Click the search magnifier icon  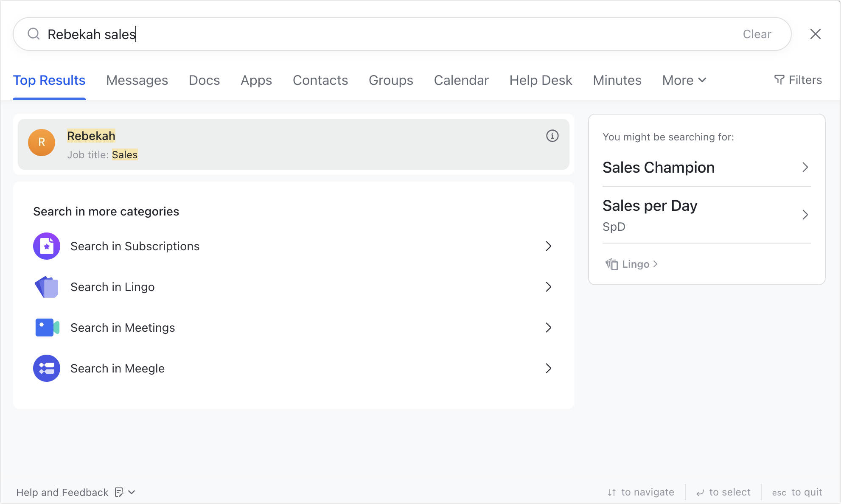pyautogui.click(x=34, y=34)
